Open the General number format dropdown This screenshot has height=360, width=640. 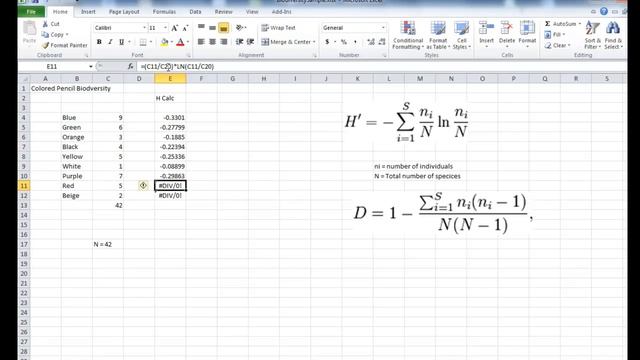point(383,28)
